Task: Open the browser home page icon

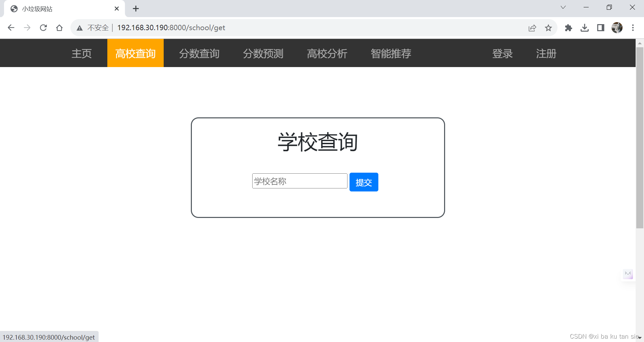Action: coord(59,28)
